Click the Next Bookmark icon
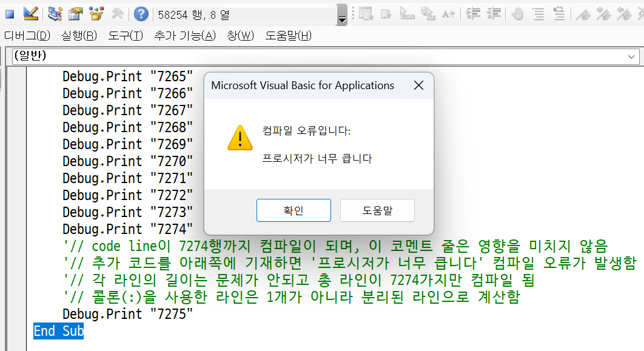The image size is (644, 351). click(x=603, y=15)
